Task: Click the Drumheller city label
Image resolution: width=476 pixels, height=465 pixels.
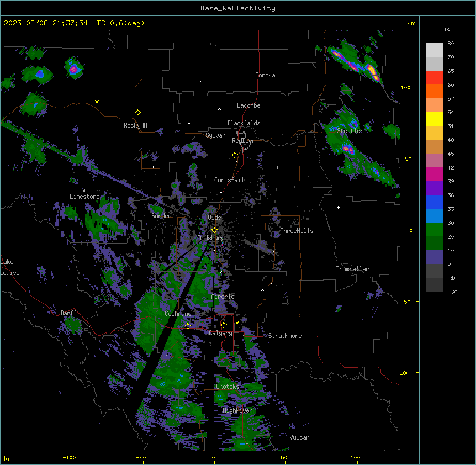Action: pos(352,269)
